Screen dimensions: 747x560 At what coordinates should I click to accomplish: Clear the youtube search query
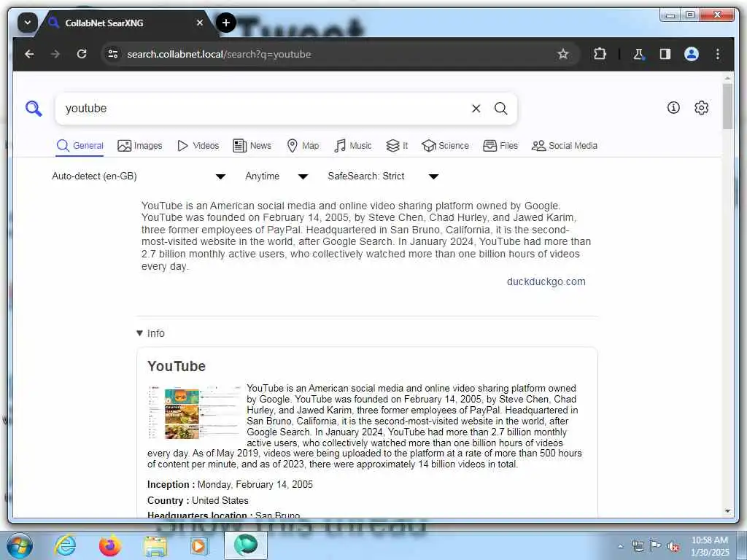(x=476, y=109)
